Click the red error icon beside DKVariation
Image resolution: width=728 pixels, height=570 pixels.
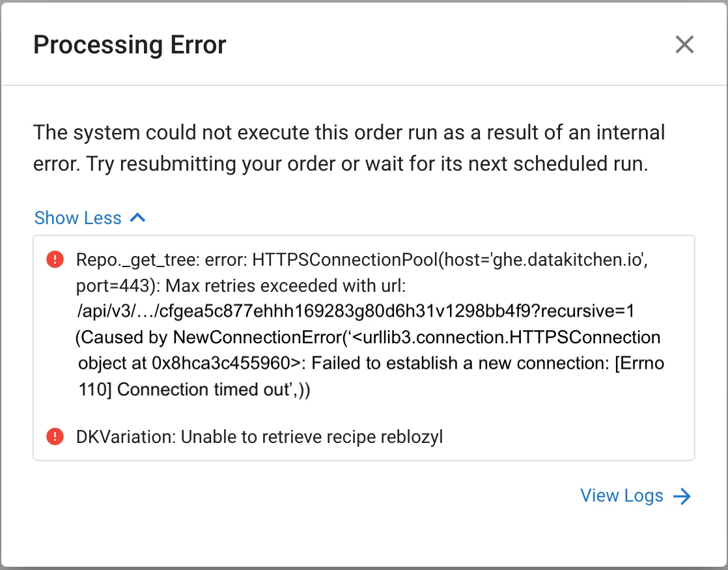55,436
